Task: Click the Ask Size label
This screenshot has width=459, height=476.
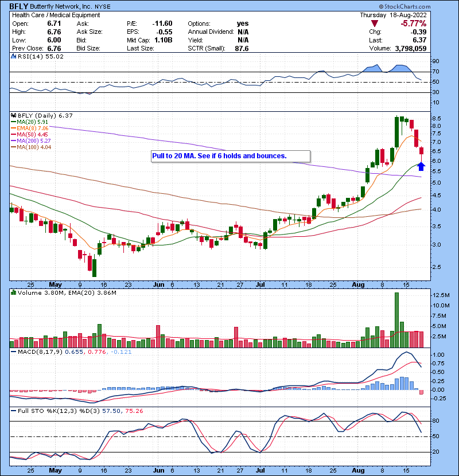Action: click(90, 32)
